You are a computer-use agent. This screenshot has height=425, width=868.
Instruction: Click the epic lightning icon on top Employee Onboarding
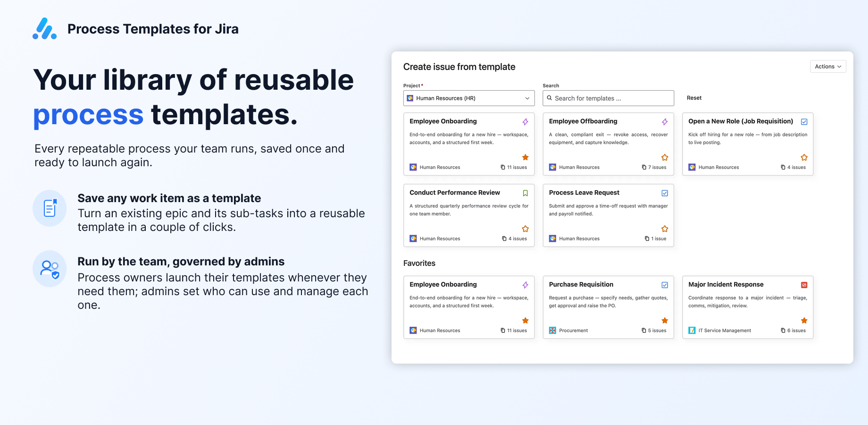525,122
